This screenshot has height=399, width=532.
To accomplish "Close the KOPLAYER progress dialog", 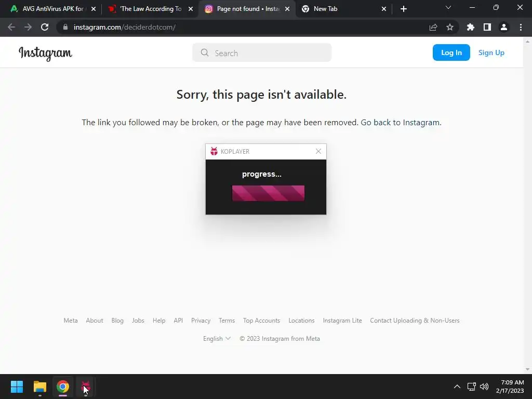I will click(318, 151).
